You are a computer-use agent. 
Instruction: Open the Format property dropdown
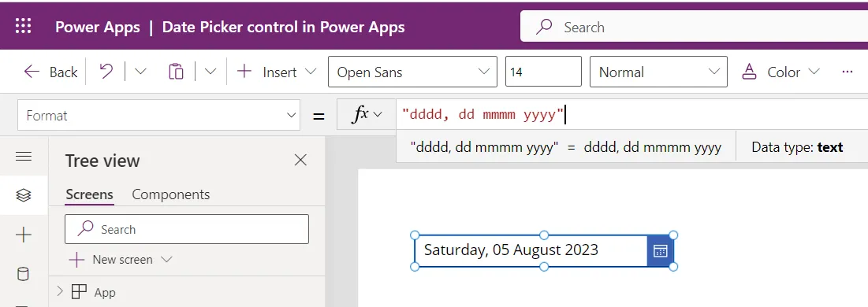[x=159, y=115]
